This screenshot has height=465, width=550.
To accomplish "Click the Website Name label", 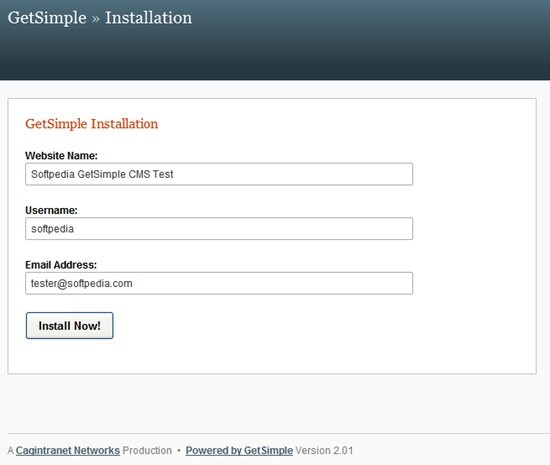I will pyautogui.click(x=61, y=156).
